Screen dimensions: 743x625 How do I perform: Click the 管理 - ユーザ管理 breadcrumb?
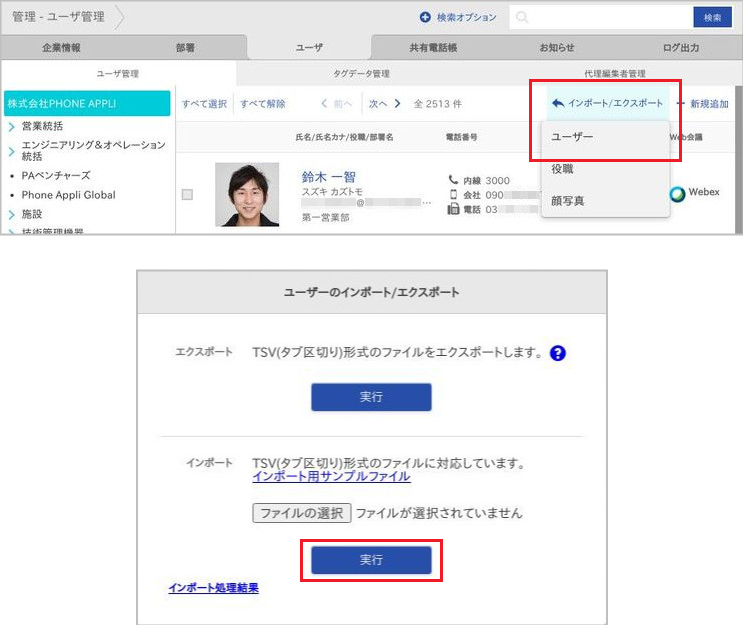[58, 17]
